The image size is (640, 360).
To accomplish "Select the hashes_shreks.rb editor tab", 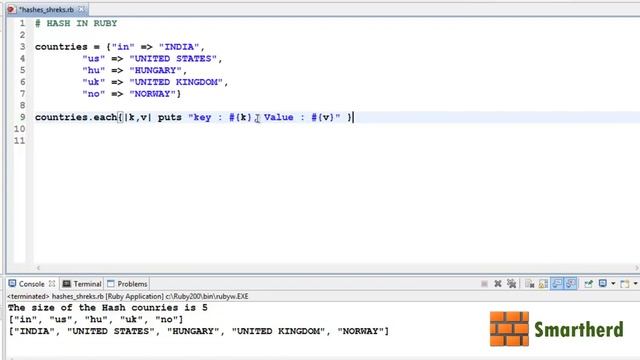I will 46,9.
